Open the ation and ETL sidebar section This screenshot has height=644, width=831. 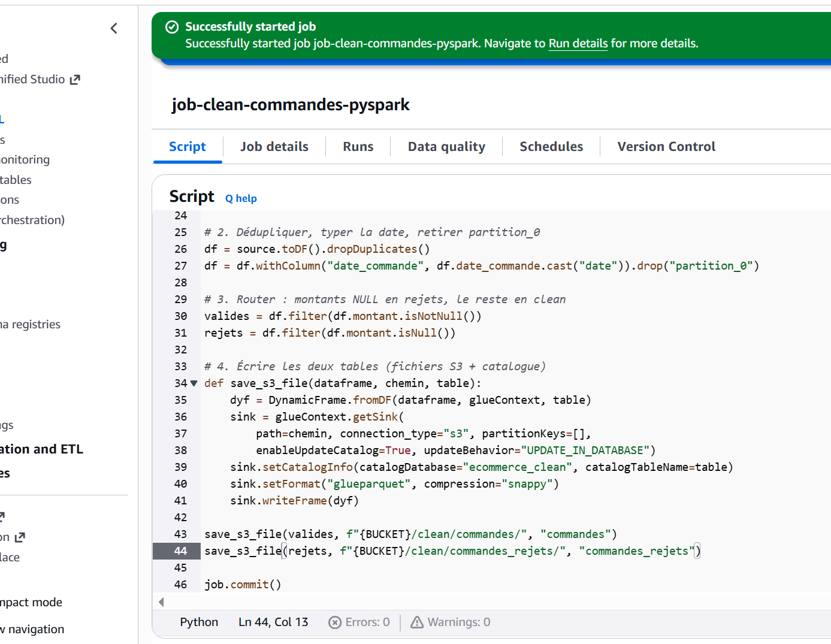41,449
